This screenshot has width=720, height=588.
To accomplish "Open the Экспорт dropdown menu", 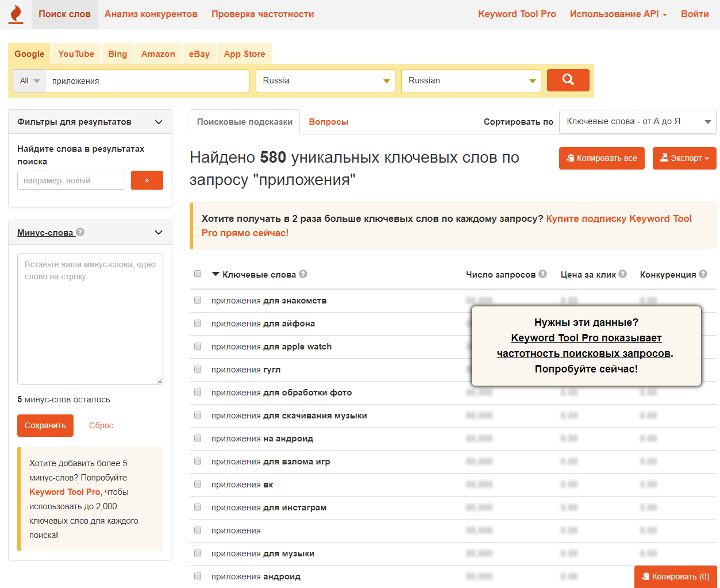I will 684,158.
